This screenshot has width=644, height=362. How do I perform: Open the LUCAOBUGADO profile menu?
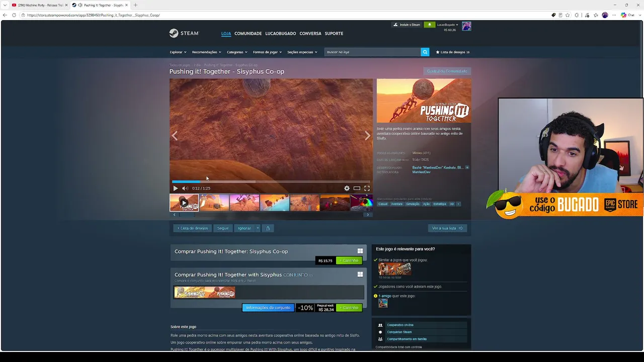[281, 34]
